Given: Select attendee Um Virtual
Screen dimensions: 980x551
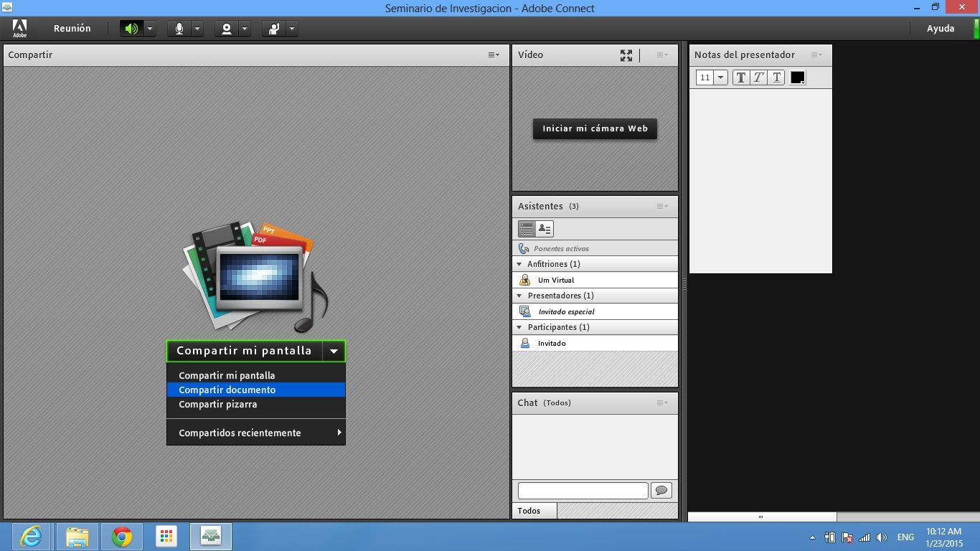Looking at the screenshot, I should (595, 280).
